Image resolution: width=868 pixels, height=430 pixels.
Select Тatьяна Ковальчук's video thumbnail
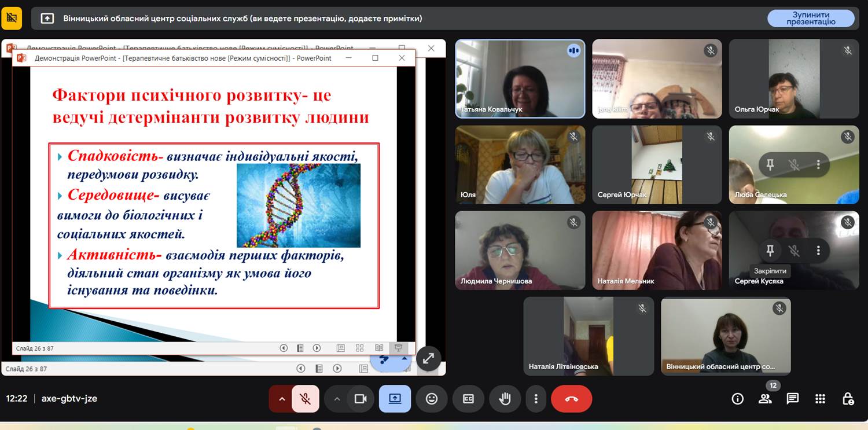pos(520,79)
